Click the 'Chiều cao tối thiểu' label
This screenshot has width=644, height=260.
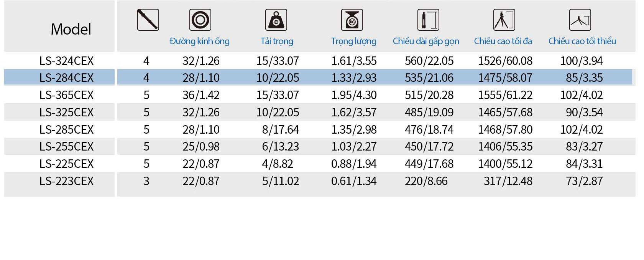pos(582,41)
